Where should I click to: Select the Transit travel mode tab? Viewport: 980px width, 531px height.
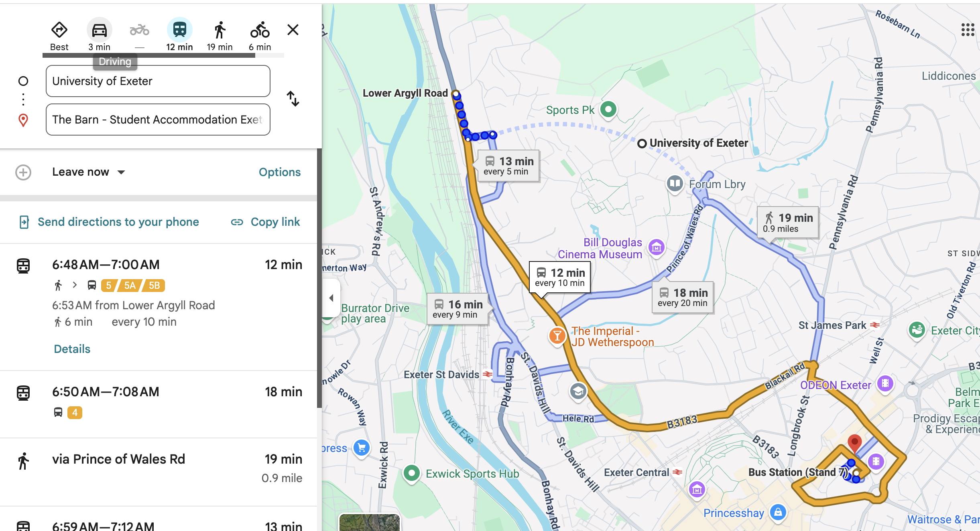click(179, 30)
